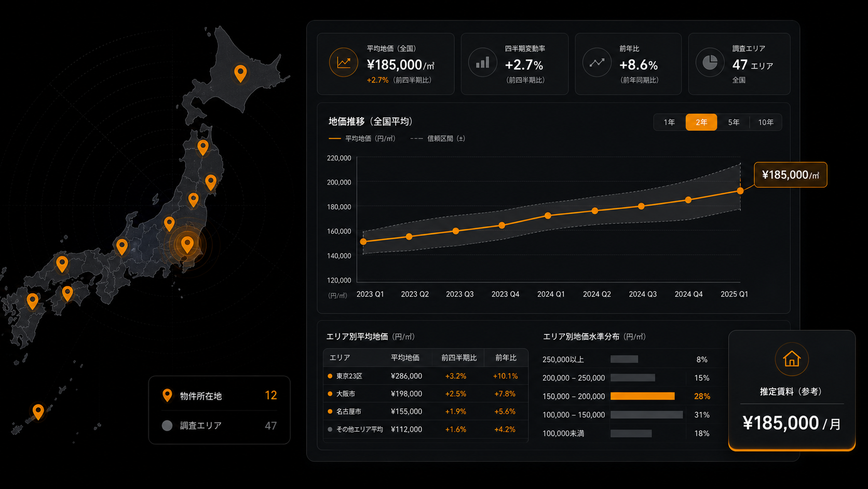Click the house icon in 推定賃料 card

click(792, 359)
